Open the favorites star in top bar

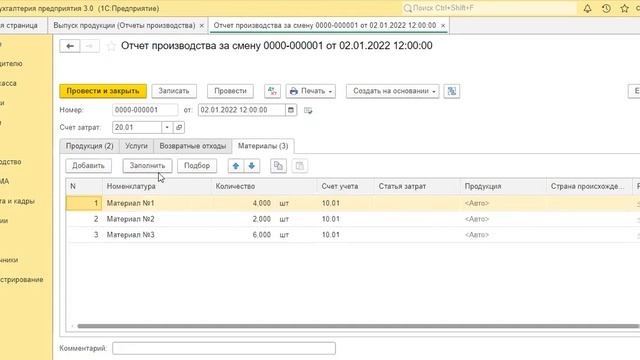pyautogui.click(x=624, y=8)
